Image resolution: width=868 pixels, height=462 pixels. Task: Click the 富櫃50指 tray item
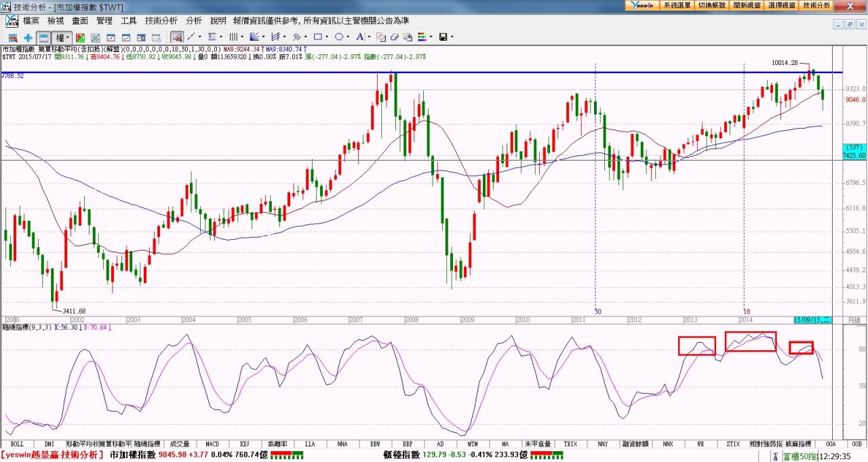800,457
